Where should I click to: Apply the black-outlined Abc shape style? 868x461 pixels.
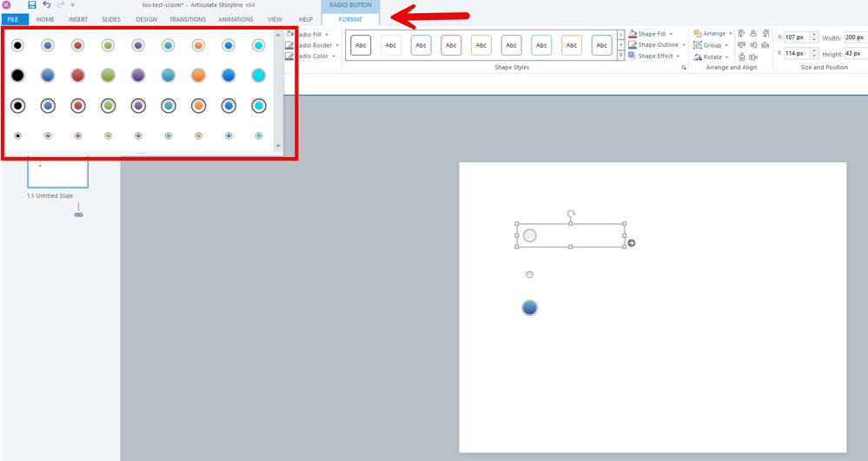(x=361, y=45)
